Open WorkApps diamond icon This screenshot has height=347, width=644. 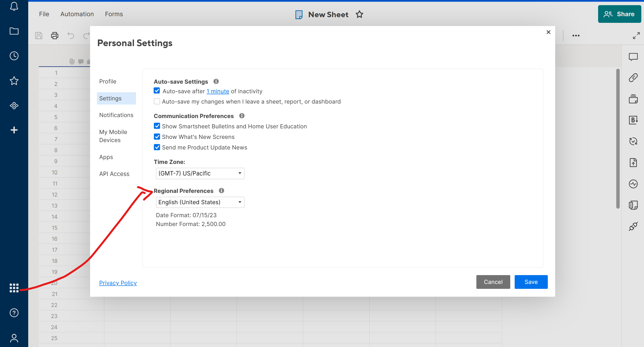14,106
